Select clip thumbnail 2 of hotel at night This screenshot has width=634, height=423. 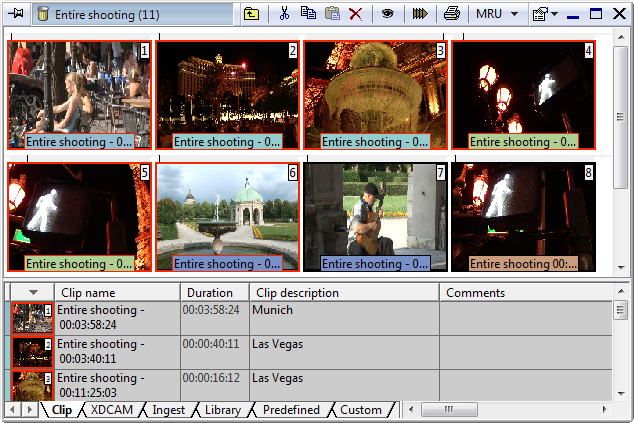coord(227,95)
